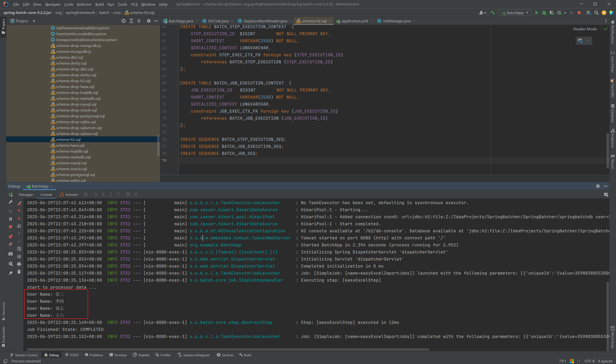Open the Terminal tool window

pos(118,355)
